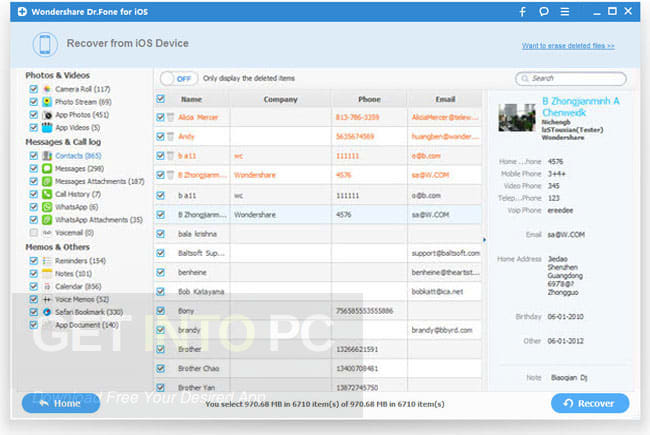The height and width of the screenshot is (435, 650).
Task: Select the benheine contact row
Action: 318,272
